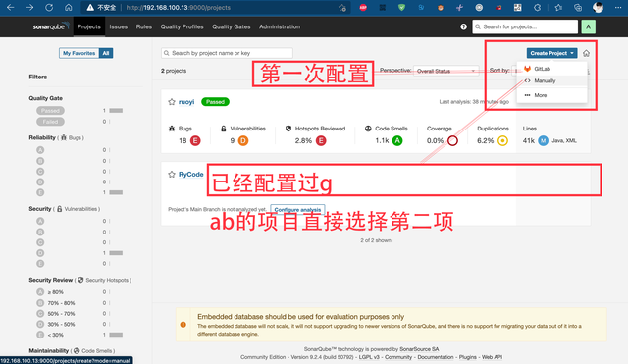Click the browser address bar URL

[179, 8]
